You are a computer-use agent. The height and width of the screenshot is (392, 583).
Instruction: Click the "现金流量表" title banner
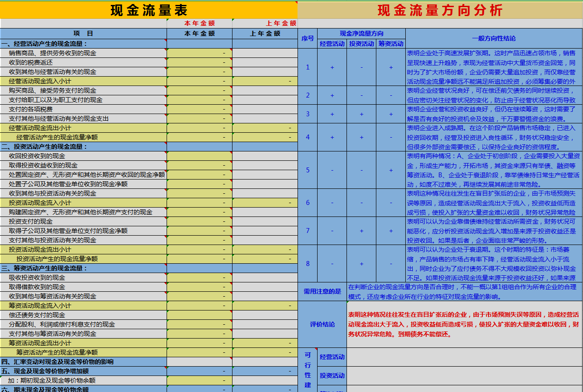[x=149, y=10]
